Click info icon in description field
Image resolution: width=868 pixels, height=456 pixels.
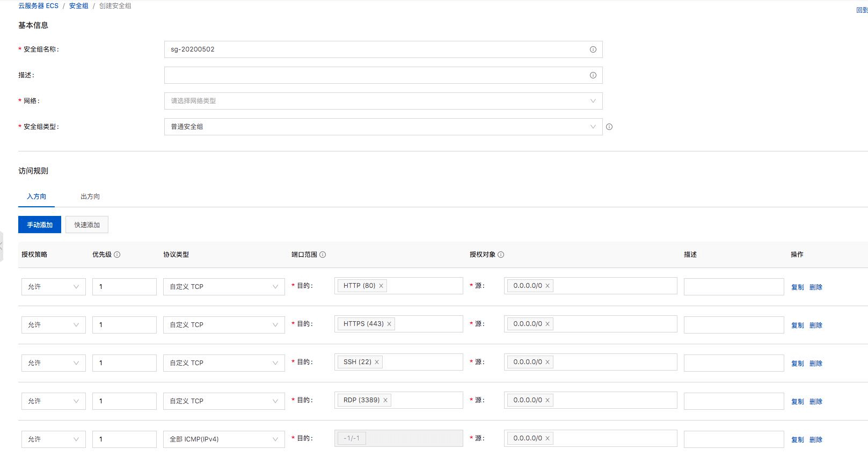click(x=593, y=75)
